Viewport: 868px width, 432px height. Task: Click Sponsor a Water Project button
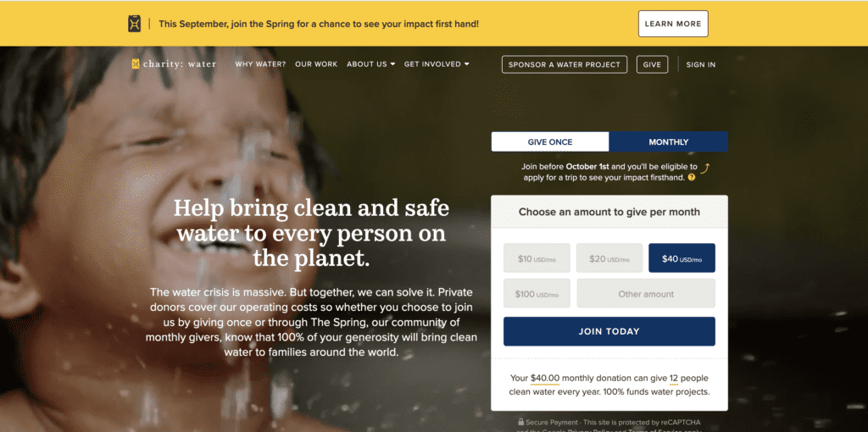tap(565, 64)
